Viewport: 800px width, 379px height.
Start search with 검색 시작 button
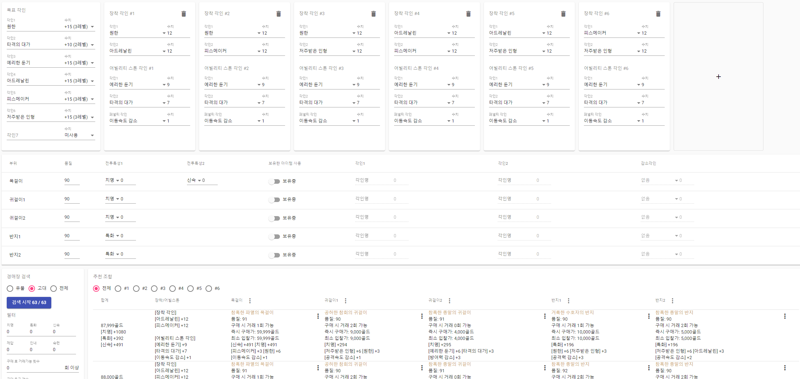29,303
